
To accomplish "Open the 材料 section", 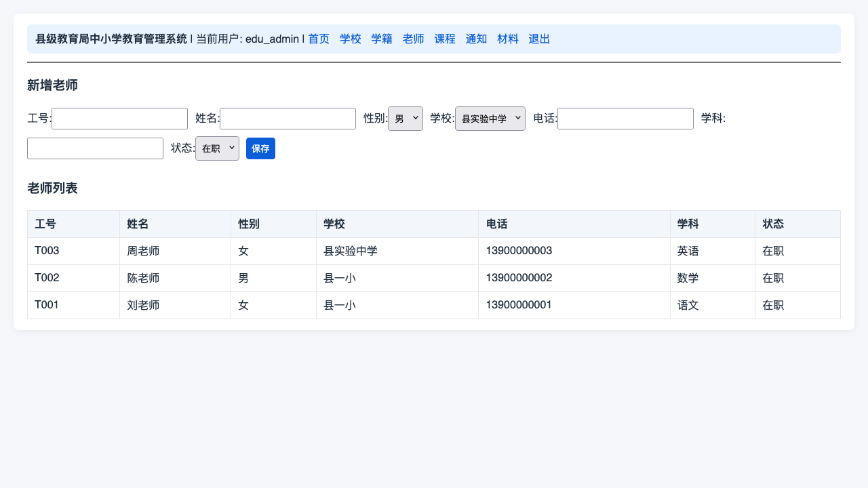I will click(508, 39).
